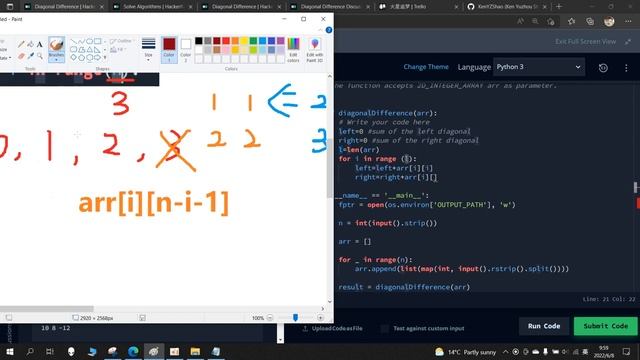Enable Test against custom input checkbox

click(384, 329)
